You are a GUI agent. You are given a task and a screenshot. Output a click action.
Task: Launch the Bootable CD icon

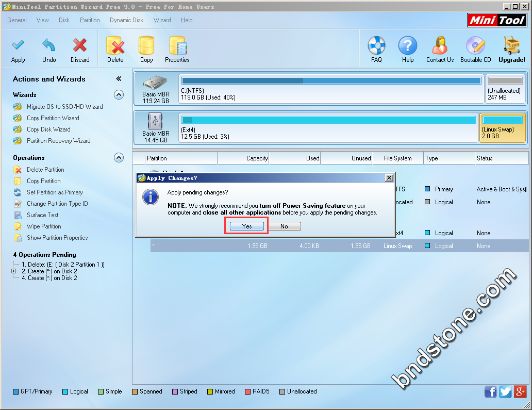coord(476,45)
